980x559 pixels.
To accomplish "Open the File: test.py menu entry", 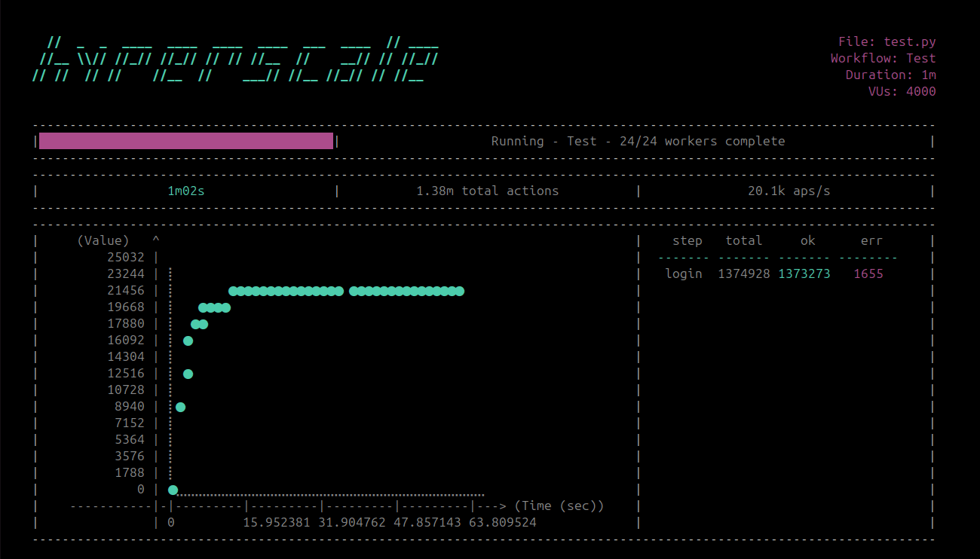I will pyautogui.click(x=887, y=41).
